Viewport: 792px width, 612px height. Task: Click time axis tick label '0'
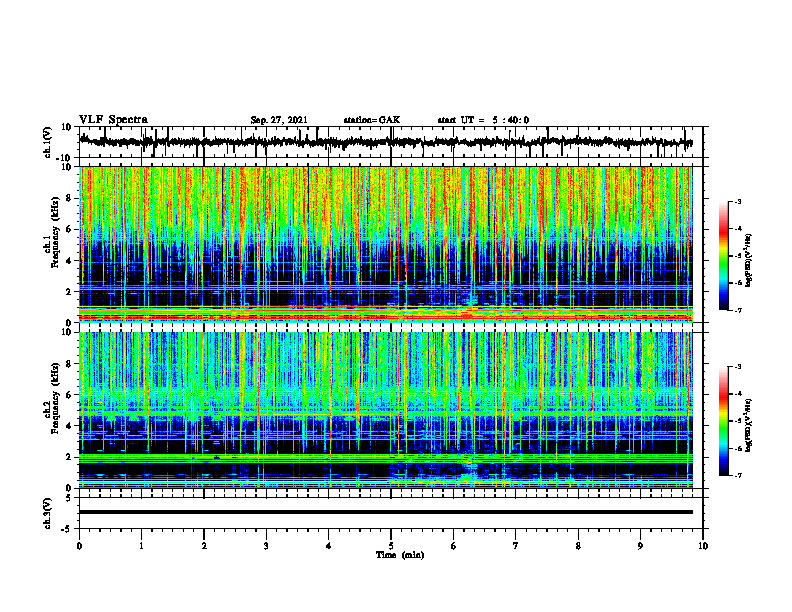click(79, 546)
